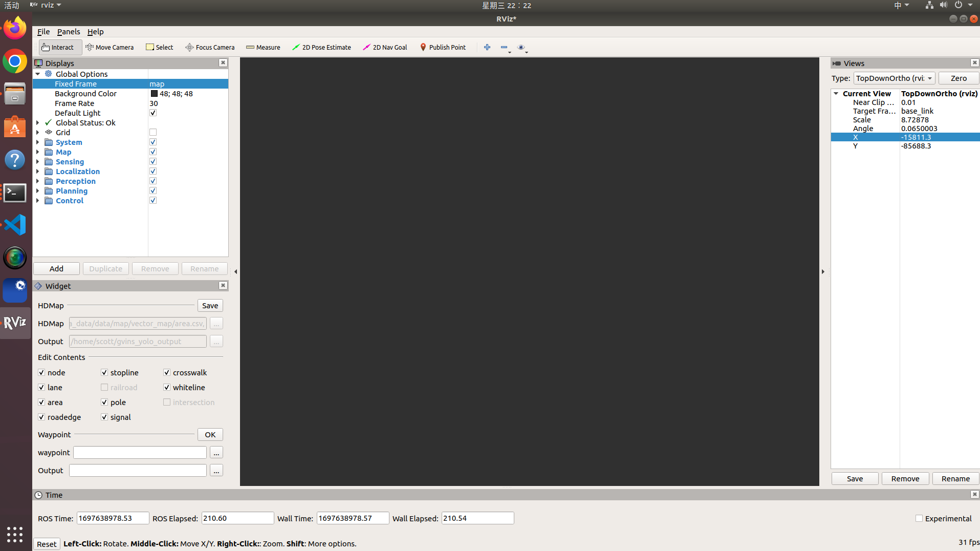Image resolution: width=980 pixels, height=551 pixels.
Task: Activate the Move Camera tool
Action: 110,47
